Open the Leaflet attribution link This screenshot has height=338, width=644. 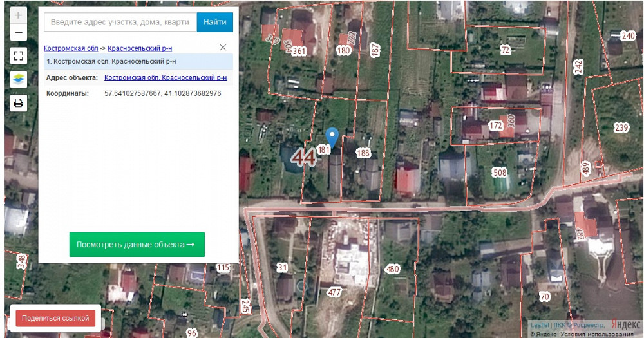(x=538, y=326)
